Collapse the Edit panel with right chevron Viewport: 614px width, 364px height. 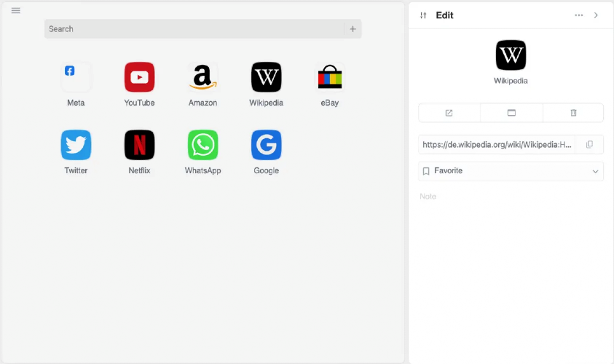coord(596,15)
